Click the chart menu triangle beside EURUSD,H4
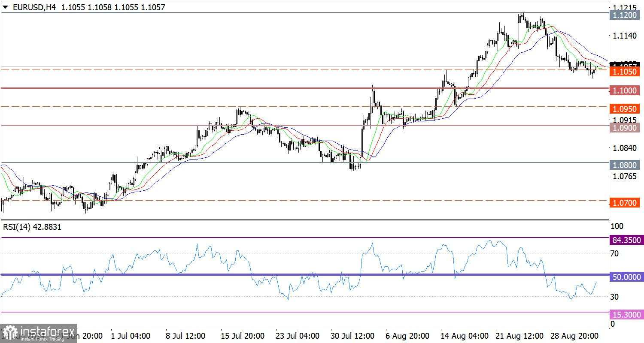The image size is (644, 343). (x=5, y=7)
